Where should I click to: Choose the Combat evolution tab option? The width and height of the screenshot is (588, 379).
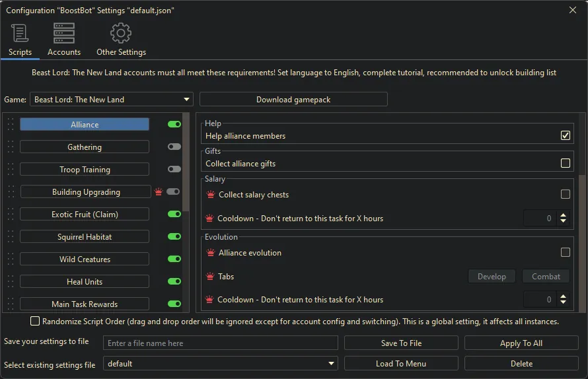tap(546, 276)
